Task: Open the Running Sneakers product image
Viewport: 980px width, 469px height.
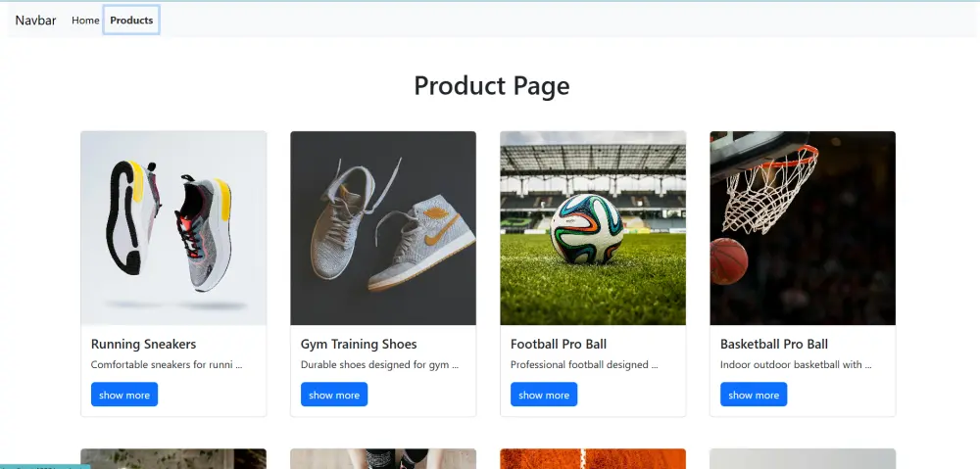Action: pos(173,228)
